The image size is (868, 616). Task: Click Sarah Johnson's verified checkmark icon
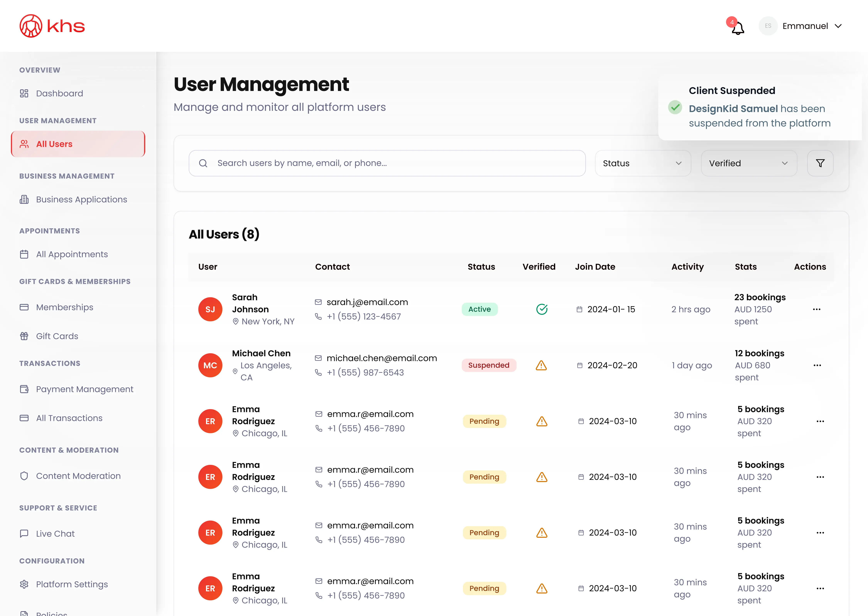click(x=542, y=309)
